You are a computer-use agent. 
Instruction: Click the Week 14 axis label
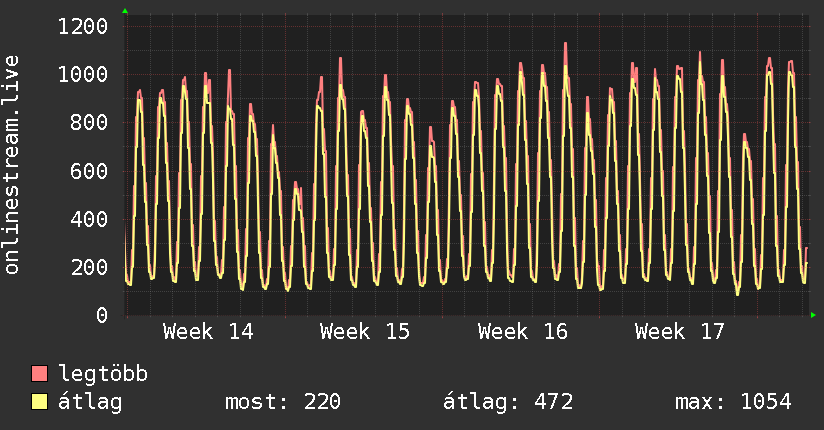coord(208,332)
